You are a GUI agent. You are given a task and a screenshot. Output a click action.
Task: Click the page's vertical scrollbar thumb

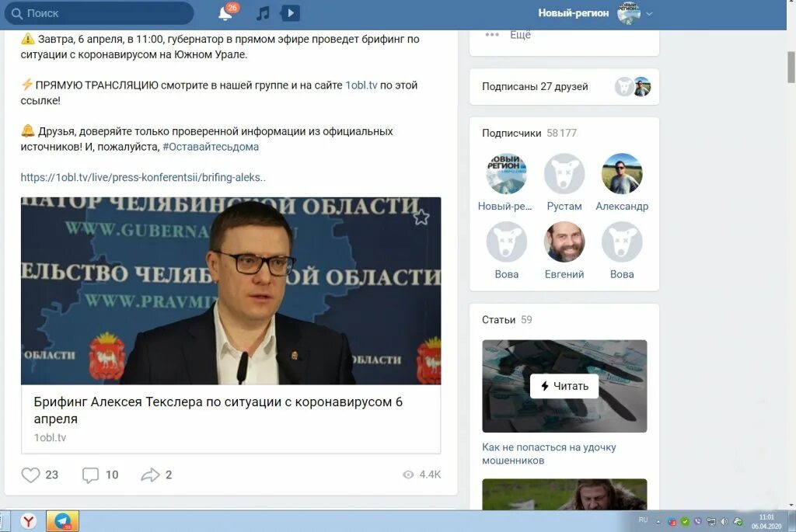(x=791, y=67)
